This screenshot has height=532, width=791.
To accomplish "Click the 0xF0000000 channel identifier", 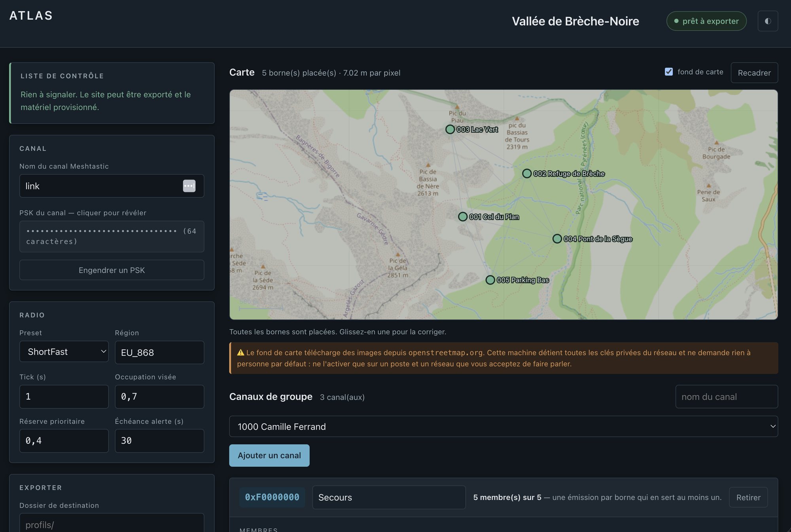I will tap(272, 497).
